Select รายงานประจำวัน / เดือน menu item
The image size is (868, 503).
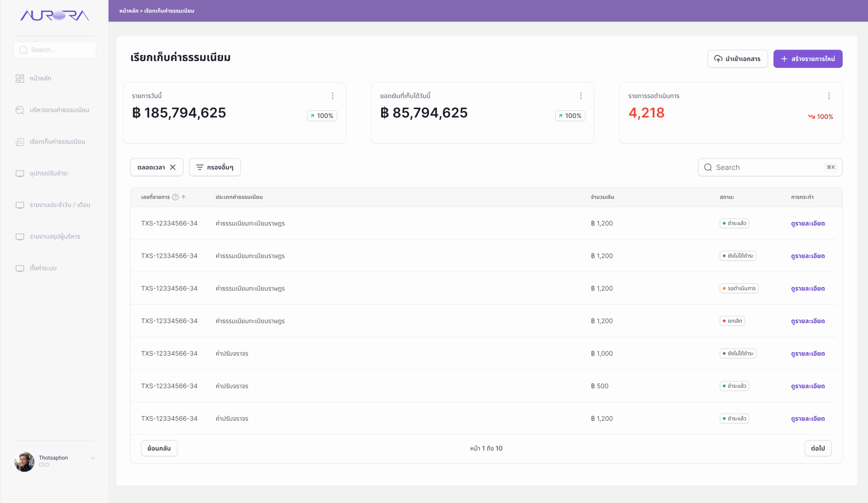point(60,205)
